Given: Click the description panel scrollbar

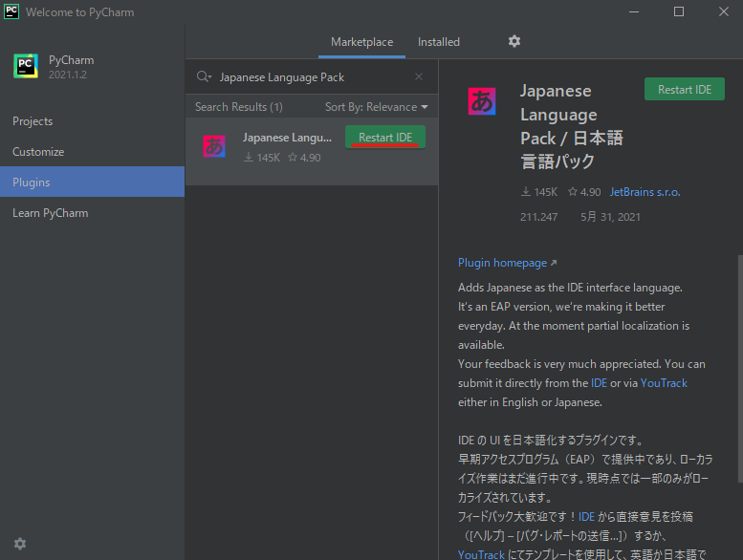Looking at the screenshot, I should (740, 369).
